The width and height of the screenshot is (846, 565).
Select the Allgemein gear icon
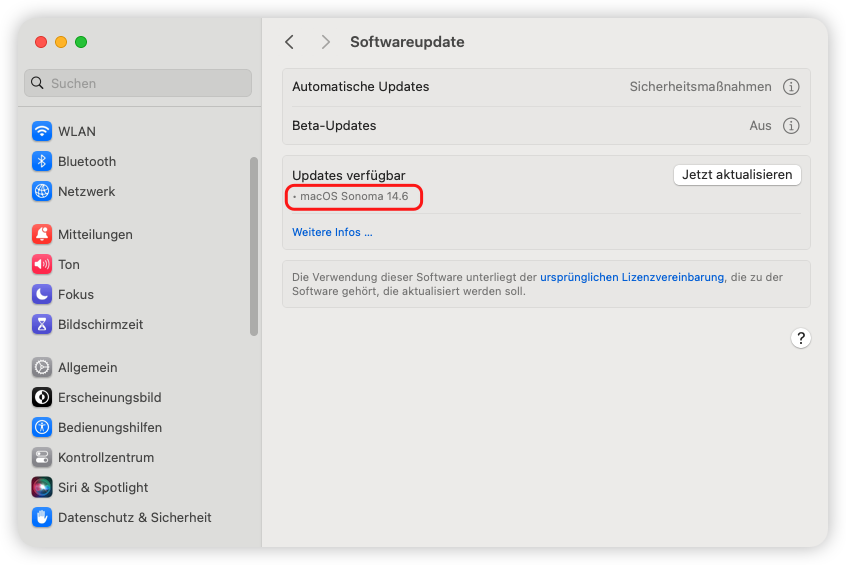[42, 367]
